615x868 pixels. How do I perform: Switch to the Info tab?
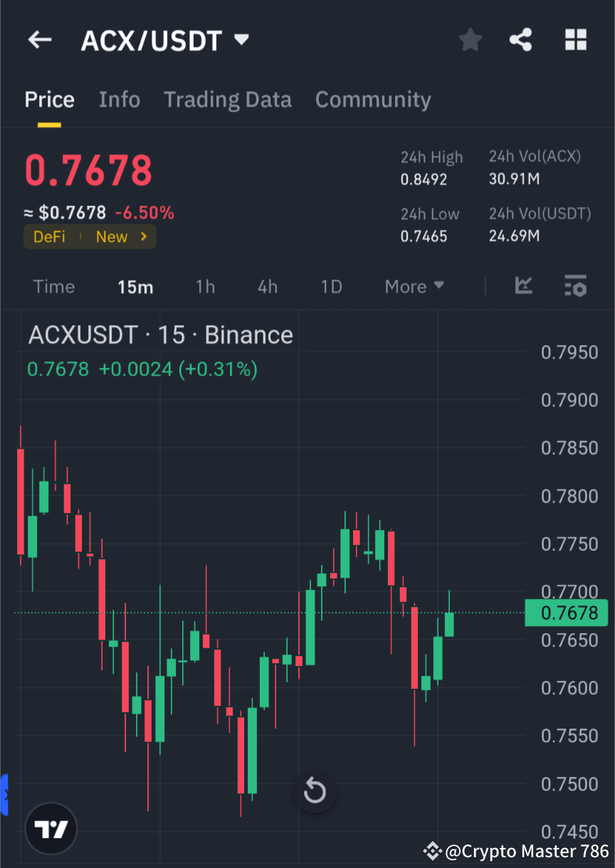[x=119, y=100]
